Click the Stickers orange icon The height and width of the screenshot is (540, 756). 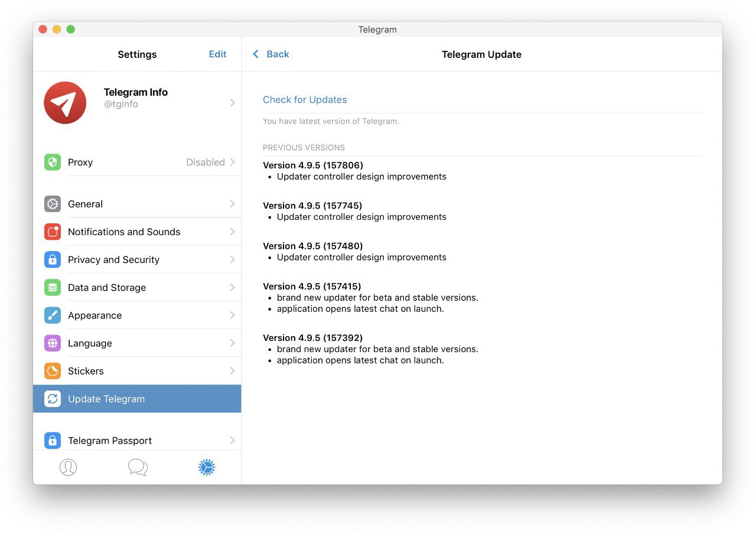click(x=53, y=371)
